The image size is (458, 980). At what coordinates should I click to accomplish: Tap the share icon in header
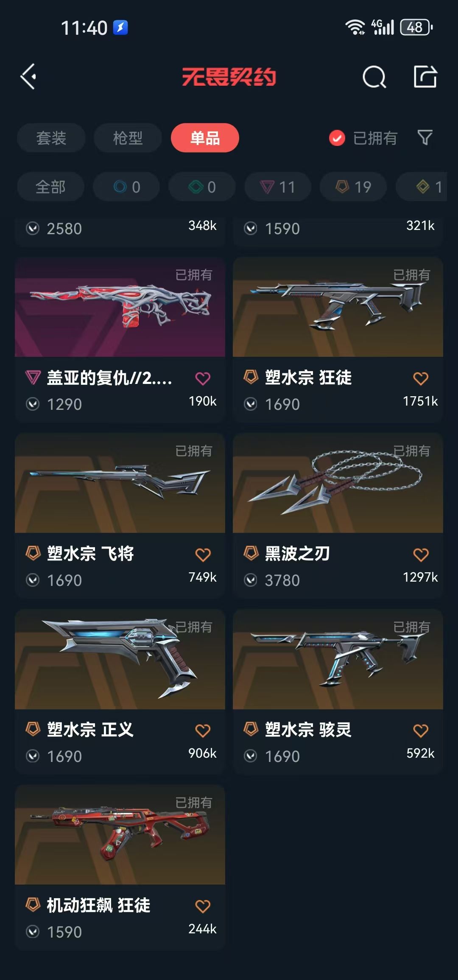point(425,77)
